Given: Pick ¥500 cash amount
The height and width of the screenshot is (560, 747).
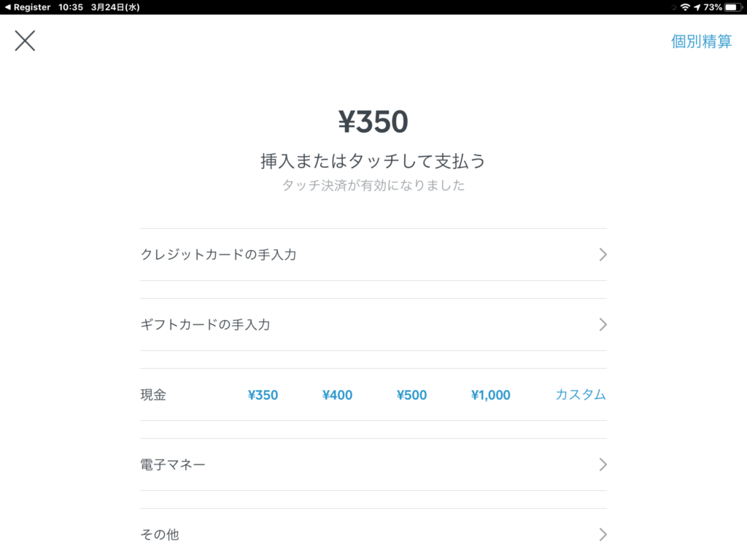Looking at the screenshot, I should (411, 395).
